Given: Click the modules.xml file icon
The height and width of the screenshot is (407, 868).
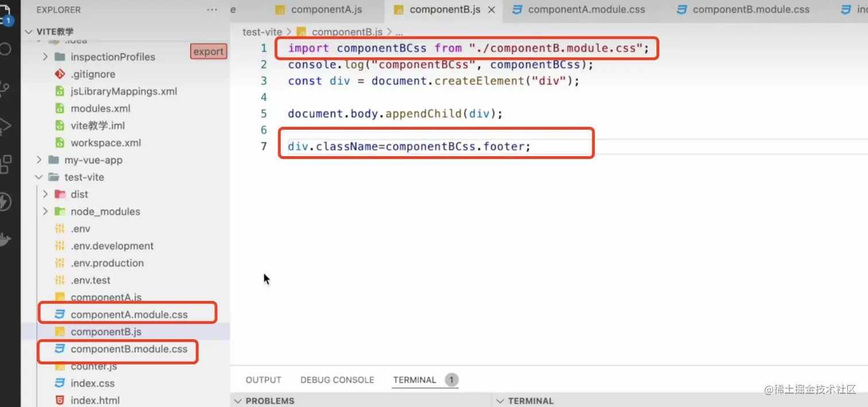Looking at the screenshot, I should click(x=59, y=108).
